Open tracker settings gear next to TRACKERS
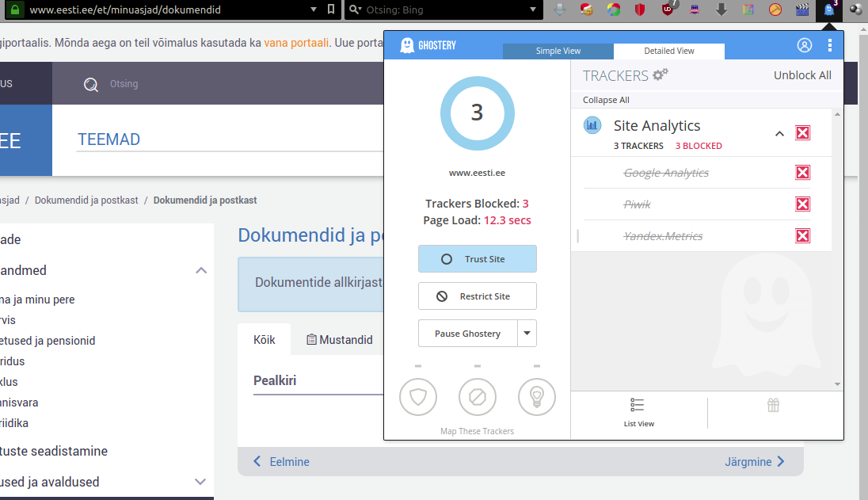The width and height of the screenshot is (868, 500). tap(661, 74)
